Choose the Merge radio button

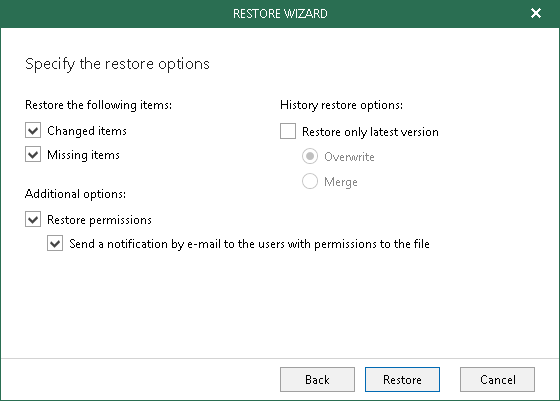[x=310, y=181]
